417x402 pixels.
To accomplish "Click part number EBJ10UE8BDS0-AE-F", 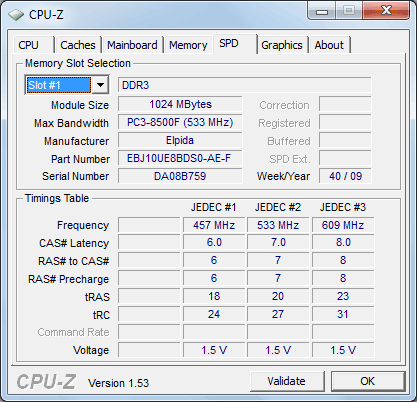I will click(180, 158).
